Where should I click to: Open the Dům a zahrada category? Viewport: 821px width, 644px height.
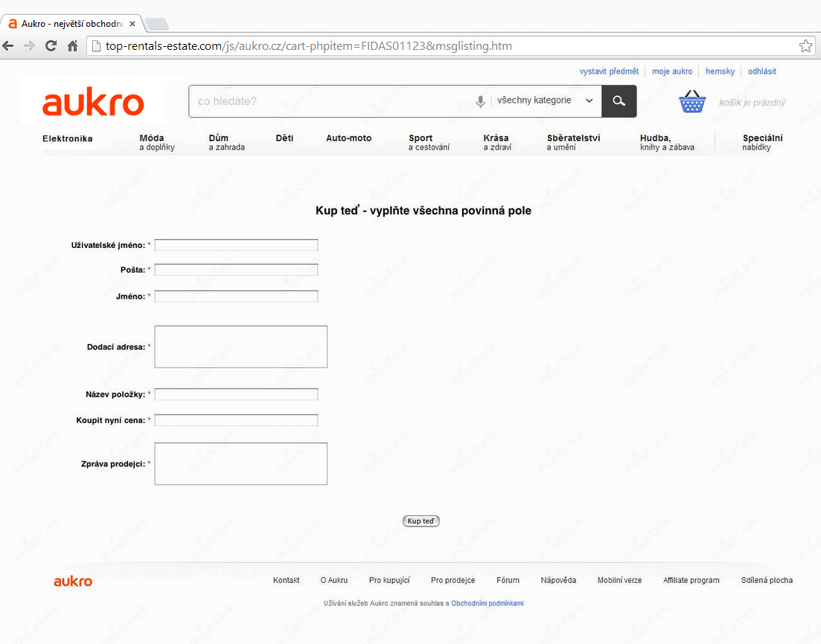coord(227,142)
